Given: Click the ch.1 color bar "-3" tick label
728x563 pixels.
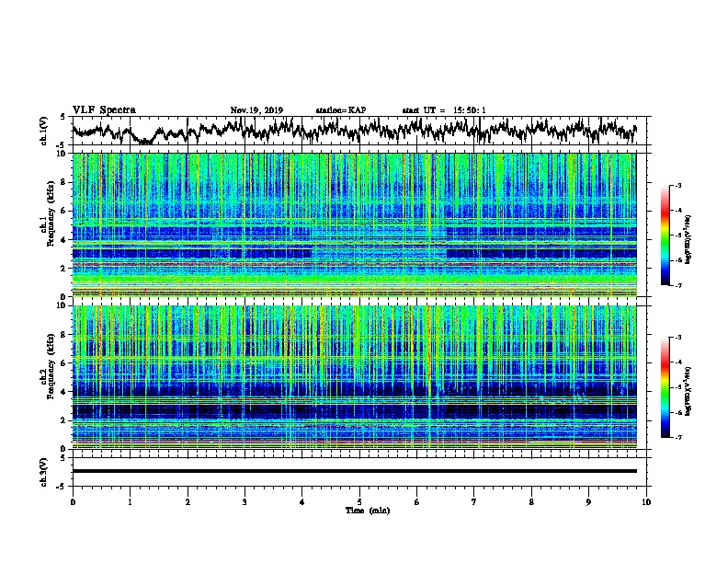Looking at the screenshot, I should click(678, 185).
